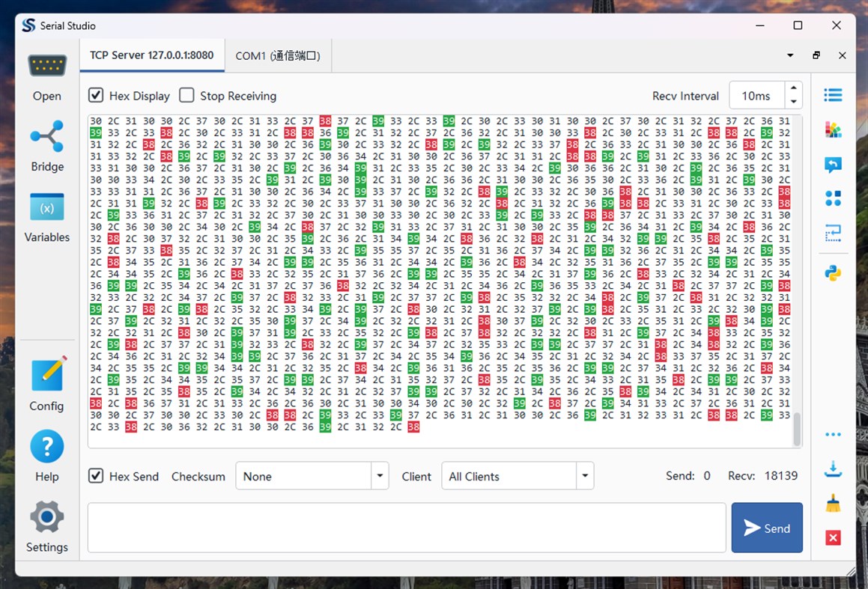Click the colorful chart icon in right sidebar

pyautogui.click(x=833, y=130)
